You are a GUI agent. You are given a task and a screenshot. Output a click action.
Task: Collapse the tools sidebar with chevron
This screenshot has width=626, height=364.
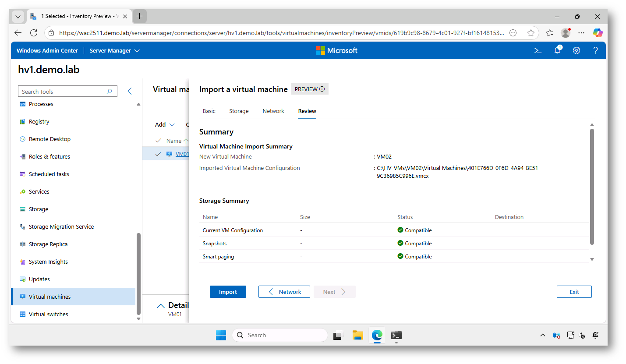[x=130, y=91]
